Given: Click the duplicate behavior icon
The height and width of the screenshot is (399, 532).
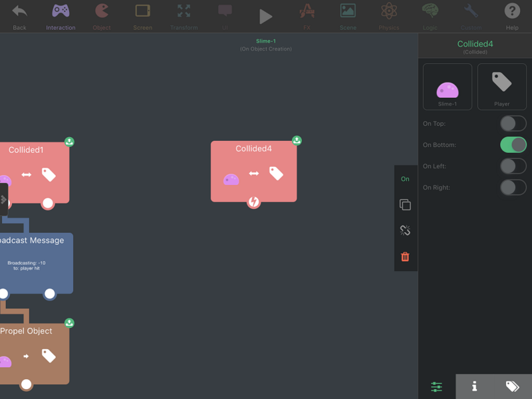Looking at the screenshot, I should [x=405, y=205].
